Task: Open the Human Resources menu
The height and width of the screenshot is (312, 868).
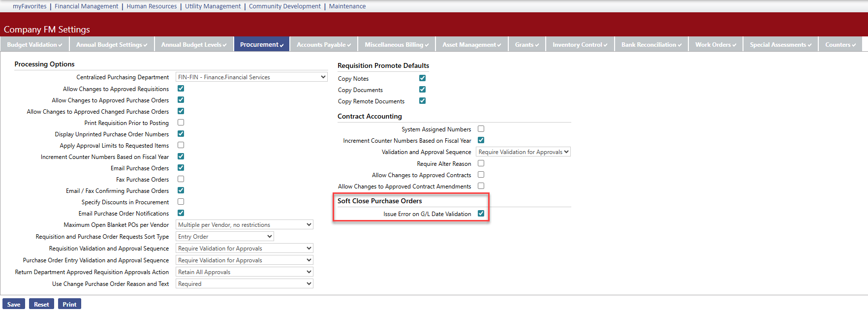Action: click(152, 6)
